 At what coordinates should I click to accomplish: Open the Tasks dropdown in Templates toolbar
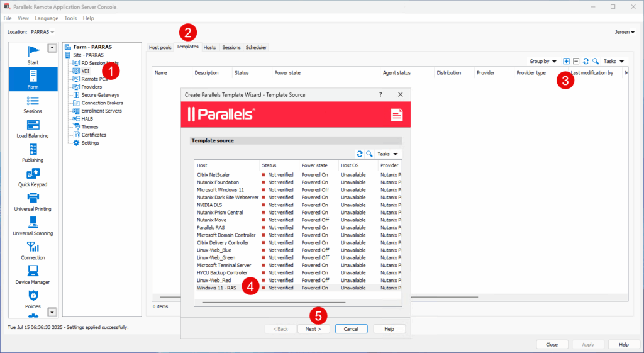coord(614,61)
